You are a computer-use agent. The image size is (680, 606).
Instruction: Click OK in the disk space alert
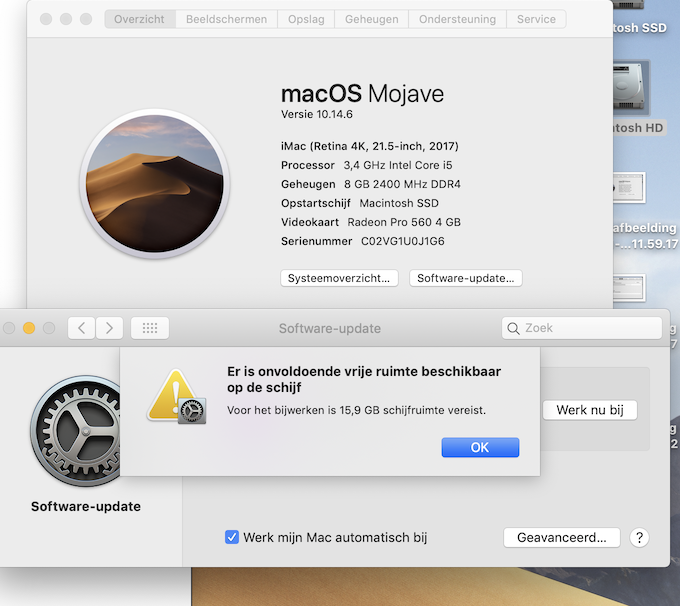pos(480,447)
